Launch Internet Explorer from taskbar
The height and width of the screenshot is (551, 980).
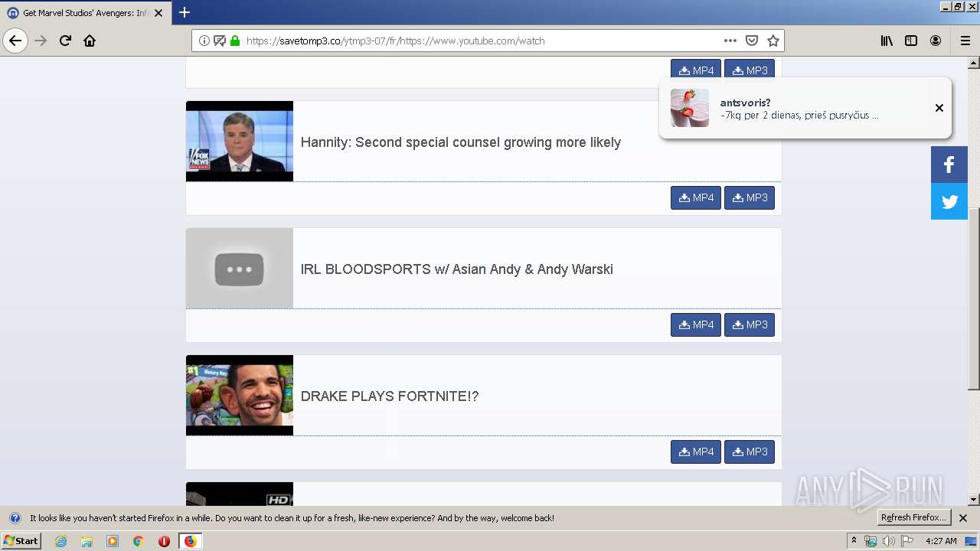tap(61, 541)
